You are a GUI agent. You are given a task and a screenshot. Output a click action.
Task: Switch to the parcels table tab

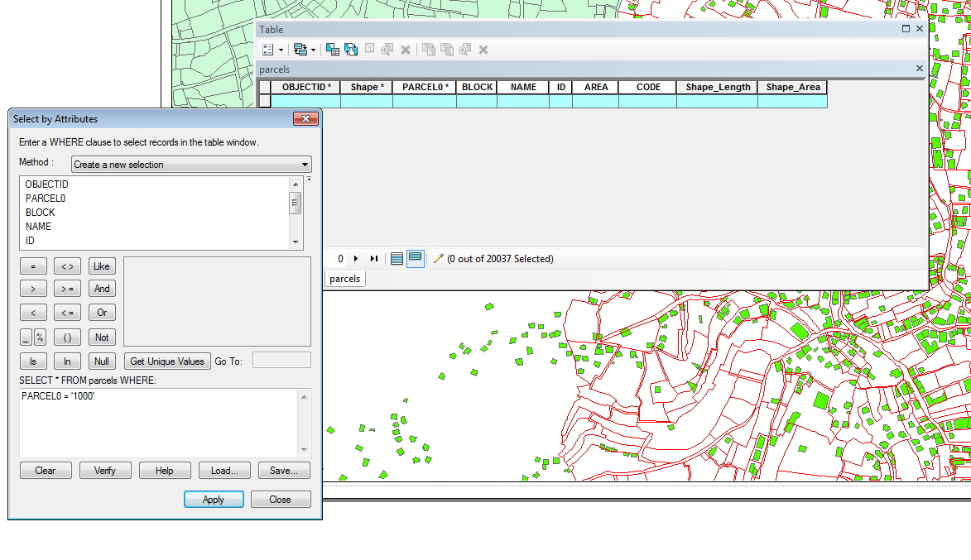(344, 279)
